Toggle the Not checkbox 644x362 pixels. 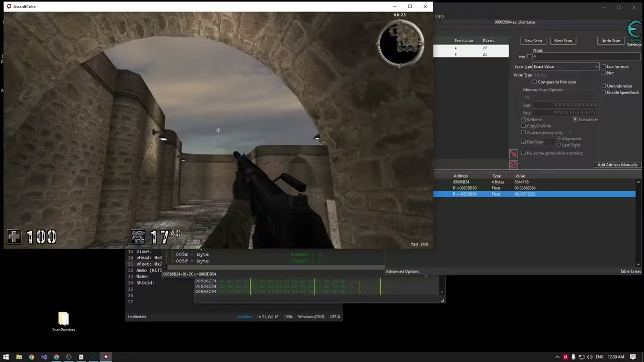(x=604, y=73)
